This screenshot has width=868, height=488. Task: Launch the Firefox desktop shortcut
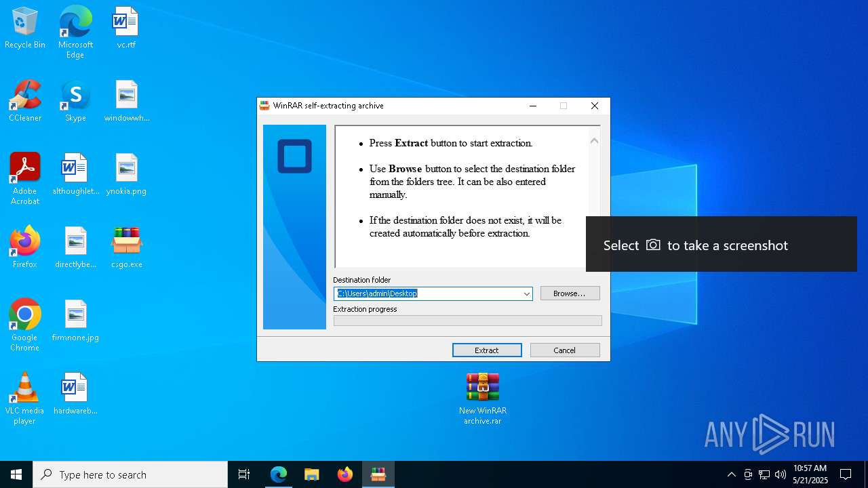tap(25, 247)
